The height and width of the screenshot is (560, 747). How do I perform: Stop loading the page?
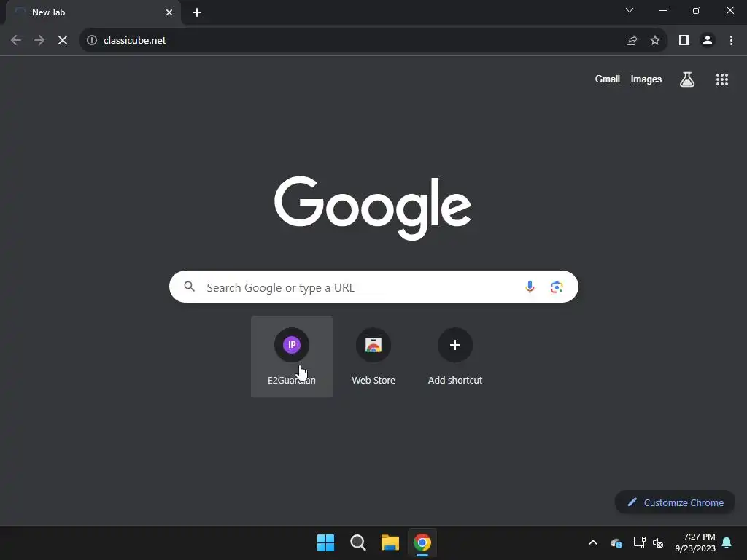63,41
